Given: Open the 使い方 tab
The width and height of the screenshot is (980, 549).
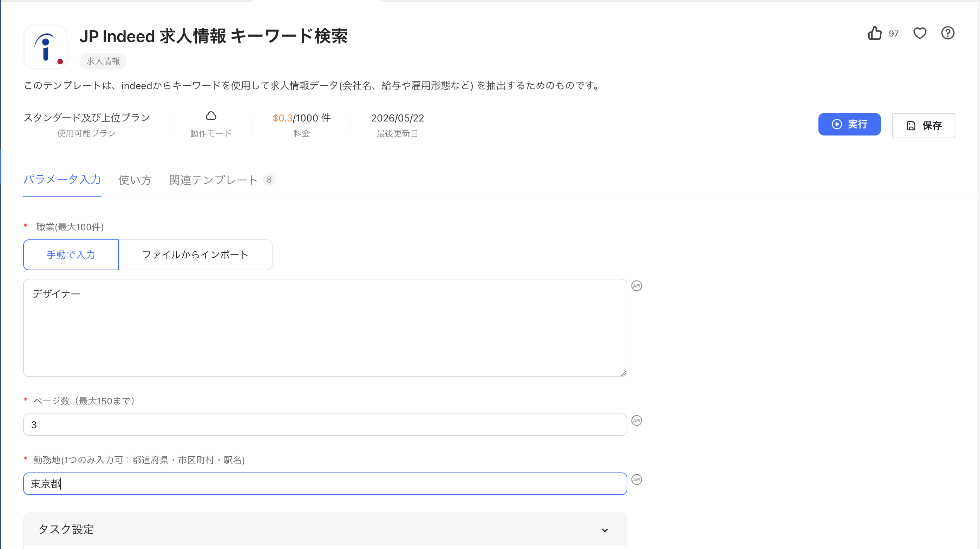Looking at the screenshot, I should pyautogui.click(x=135, y=180).
